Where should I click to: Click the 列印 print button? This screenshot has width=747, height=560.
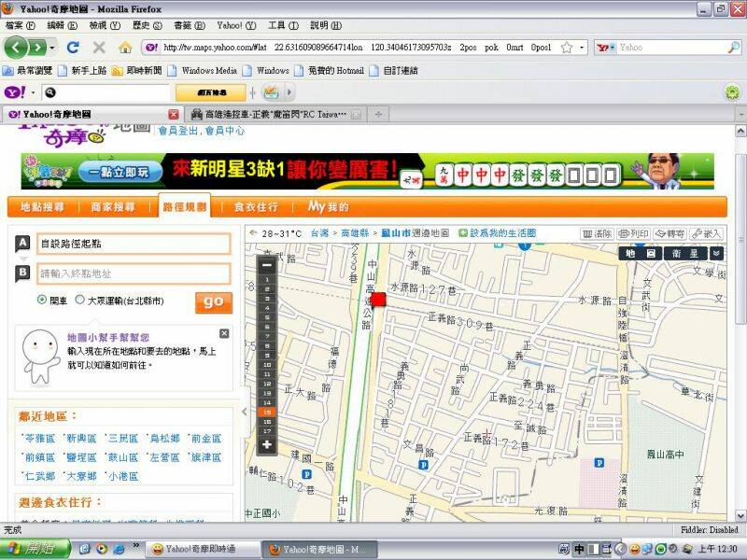(633, 233)
